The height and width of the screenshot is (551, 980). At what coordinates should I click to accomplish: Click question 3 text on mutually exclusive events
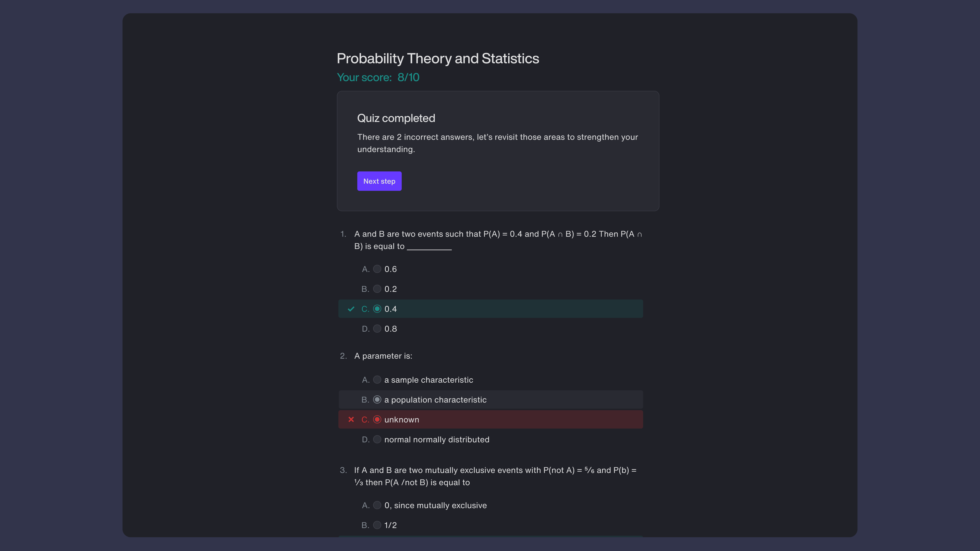tap(495, 476)
